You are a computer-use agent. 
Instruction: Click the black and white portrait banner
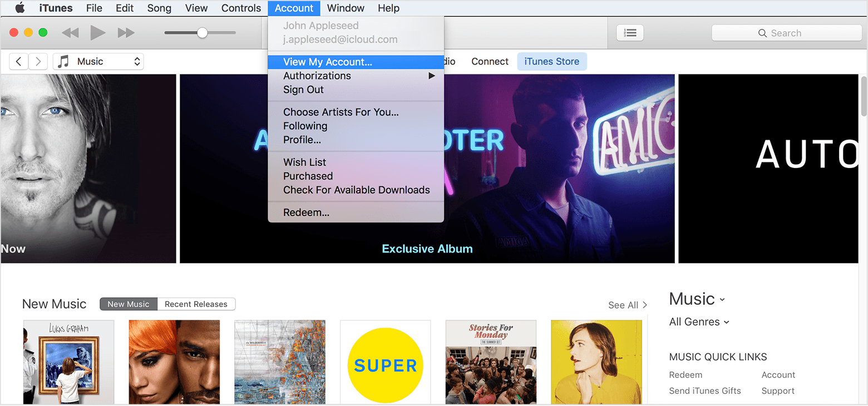[x=88, y=169]
